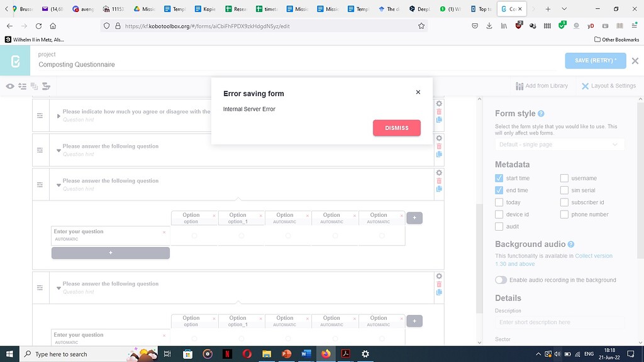This screenshot has width=644, height=362.
Task: Enable the audit checkbox
Action: (x=499, y=226)
